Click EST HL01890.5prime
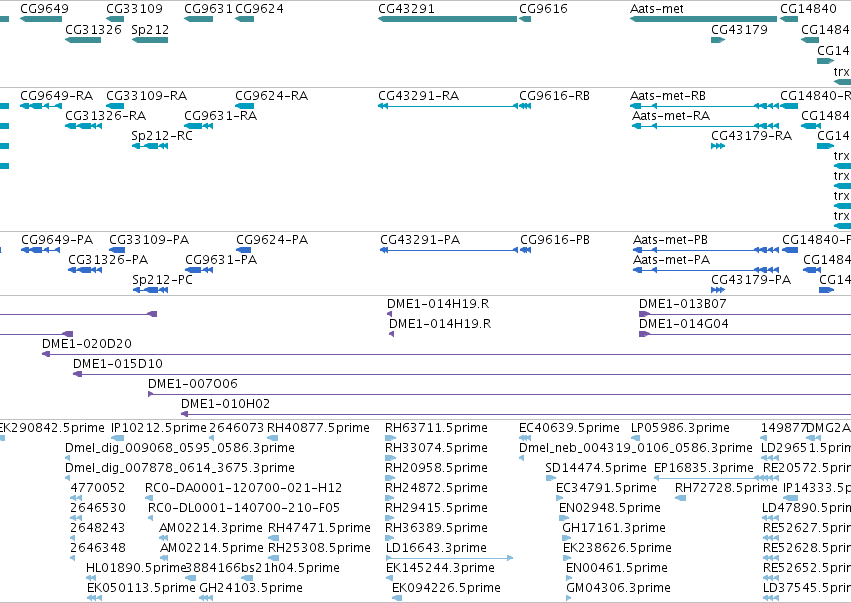Screen dimensions: 851x603 pyautogui.click(x=136, y=568)
